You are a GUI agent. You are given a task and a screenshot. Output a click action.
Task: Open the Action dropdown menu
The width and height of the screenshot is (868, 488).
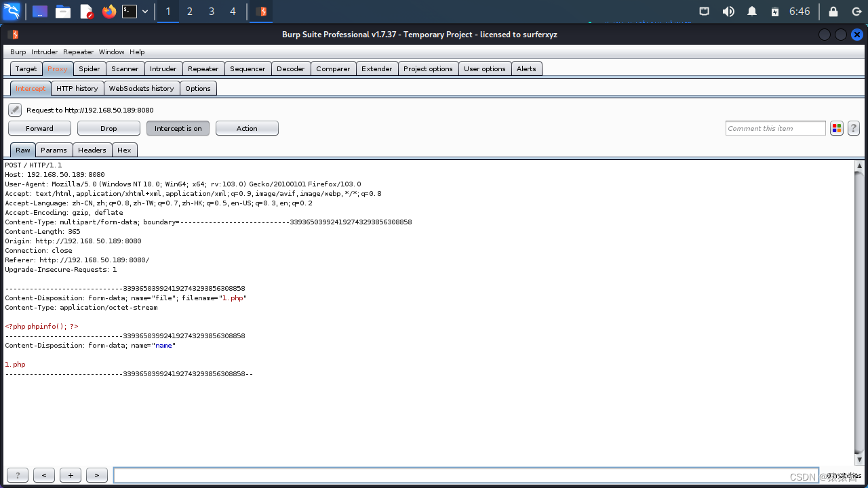coord(247,128)
